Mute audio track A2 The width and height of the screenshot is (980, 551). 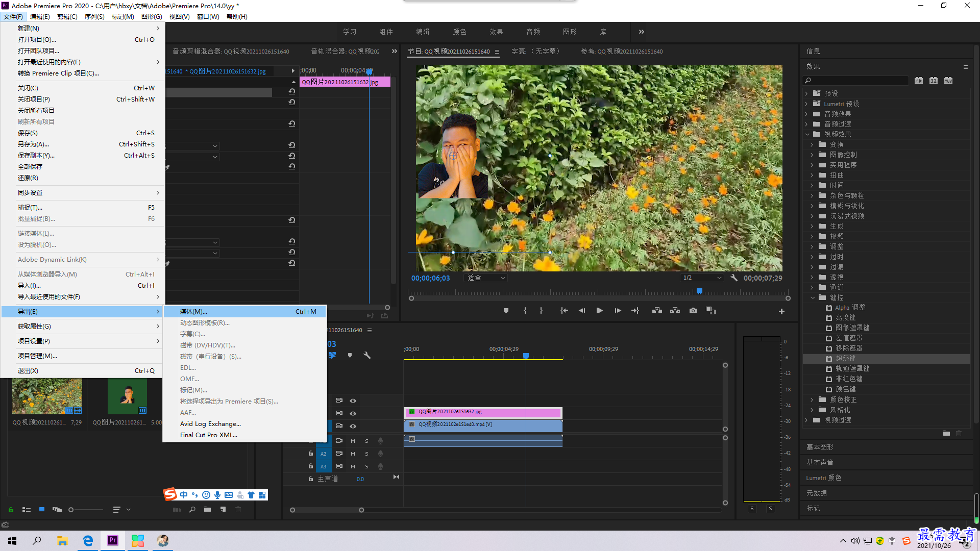point(353,454)
